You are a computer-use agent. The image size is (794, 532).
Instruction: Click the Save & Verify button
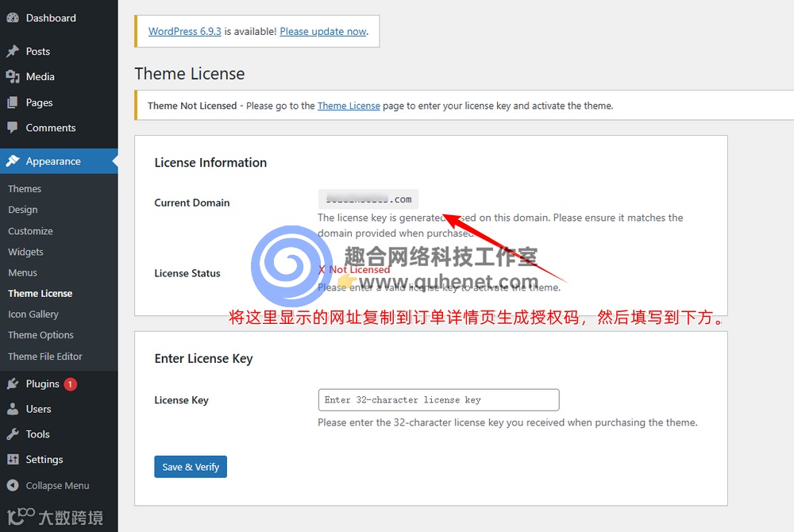pyautogui.click(x=191, y=467)
